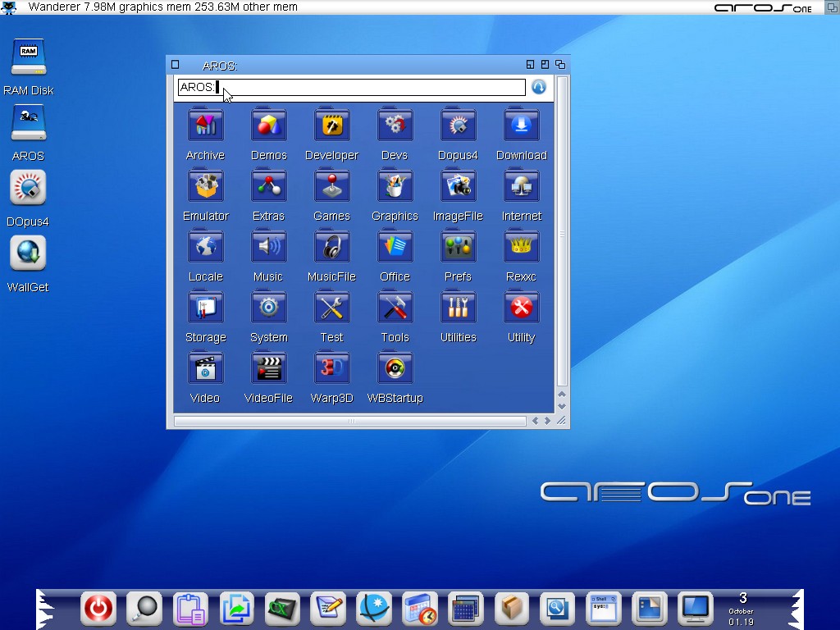Screen dimensions: 840x630
Task: Open the Warp3D drawer
Action: tap(331, 368)
